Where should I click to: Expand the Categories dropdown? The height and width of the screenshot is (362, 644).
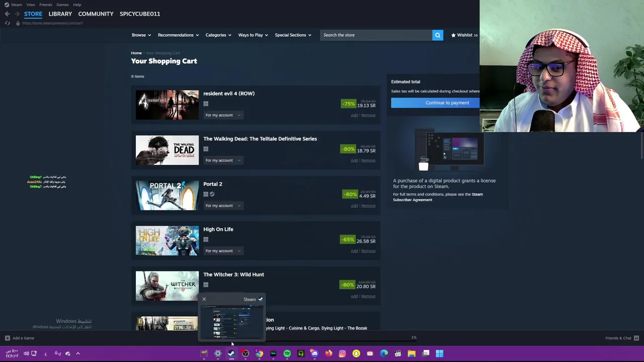click(218, 35)
